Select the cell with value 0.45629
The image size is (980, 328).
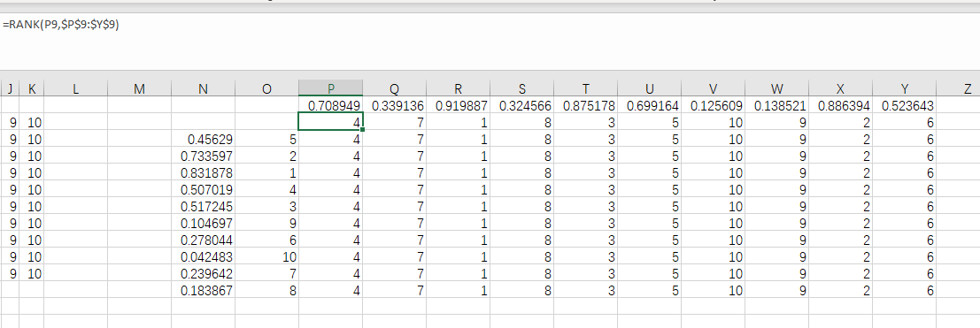click(x=203, y=139)
